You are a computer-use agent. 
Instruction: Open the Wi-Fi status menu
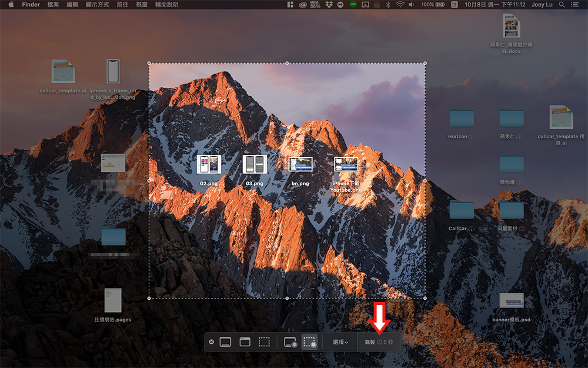(x=400, y=5)
